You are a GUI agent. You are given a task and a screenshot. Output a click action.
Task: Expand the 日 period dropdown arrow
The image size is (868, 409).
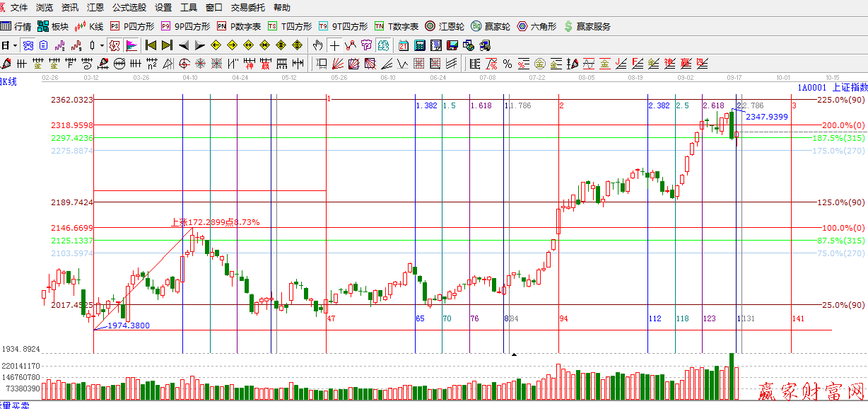(15, 45)
